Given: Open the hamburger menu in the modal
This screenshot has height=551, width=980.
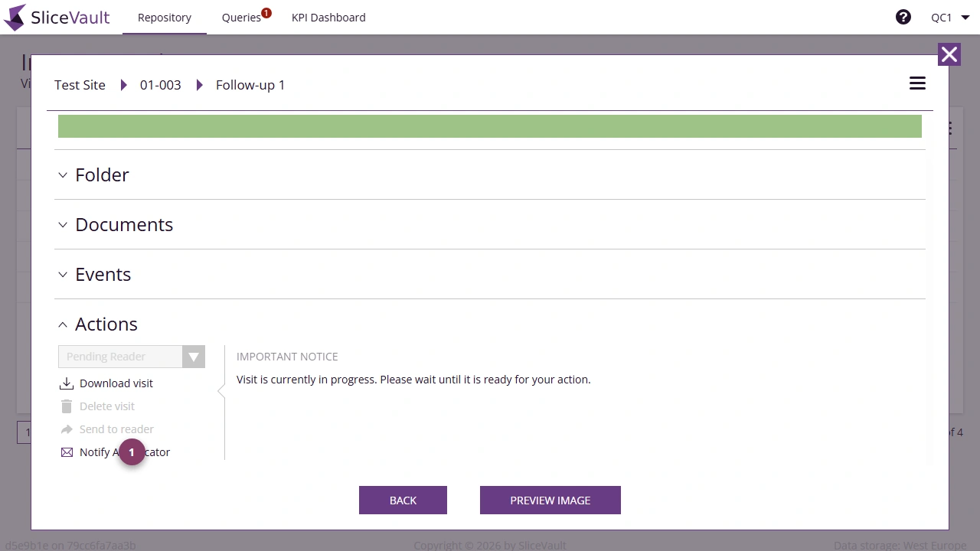Looking at the screenshot, I should point(916,83).
